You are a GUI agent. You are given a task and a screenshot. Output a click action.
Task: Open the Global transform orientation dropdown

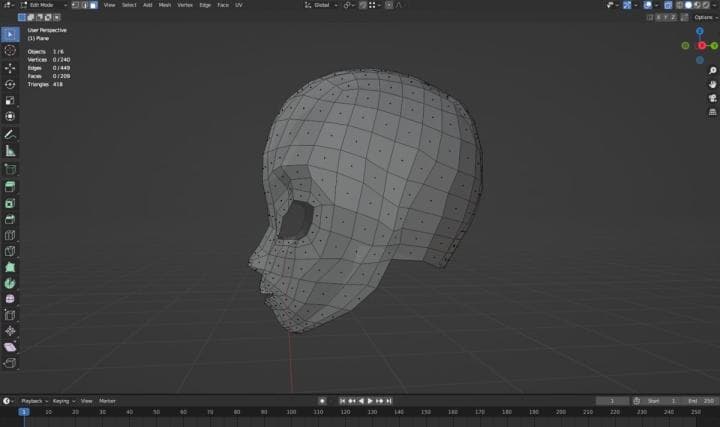pyautogui.click(x=321, y=5)
